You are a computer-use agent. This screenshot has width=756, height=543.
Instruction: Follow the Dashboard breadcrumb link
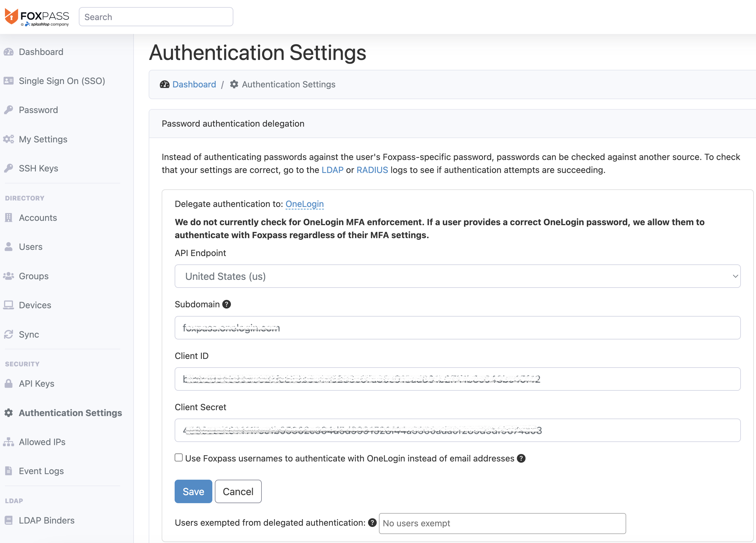(x=194, y=85)
